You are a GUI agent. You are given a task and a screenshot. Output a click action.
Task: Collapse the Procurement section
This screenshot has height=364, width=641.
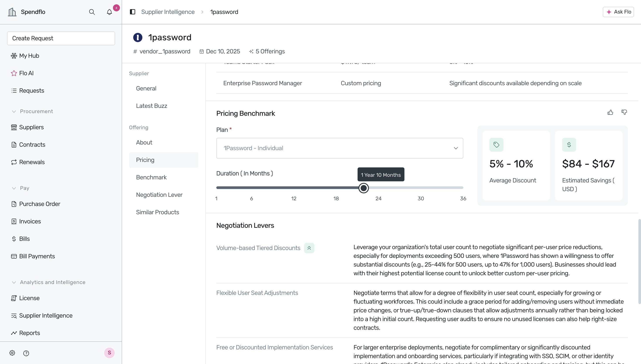click(x=14, y=112)
